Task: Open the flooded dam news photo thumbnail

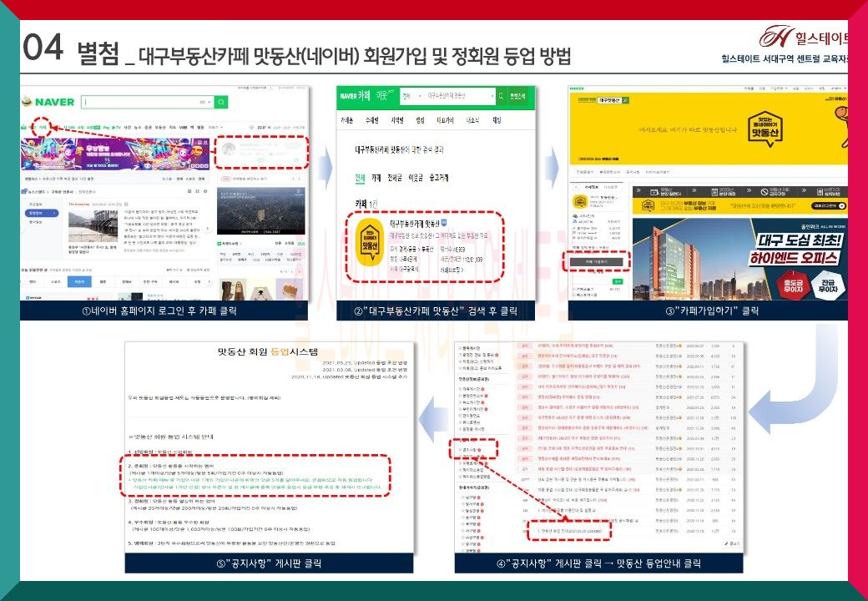Action: coord(93,226)
